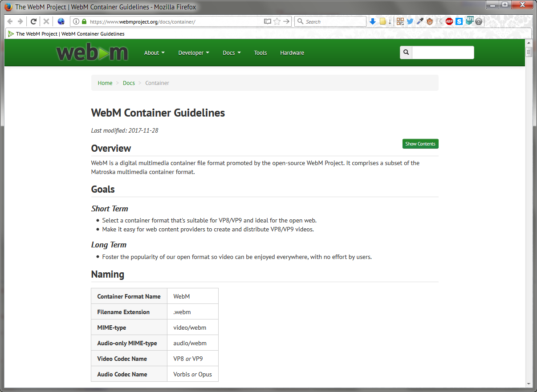
Task: Click the 'Filename Extension' table cell
Action: [129, 312]
